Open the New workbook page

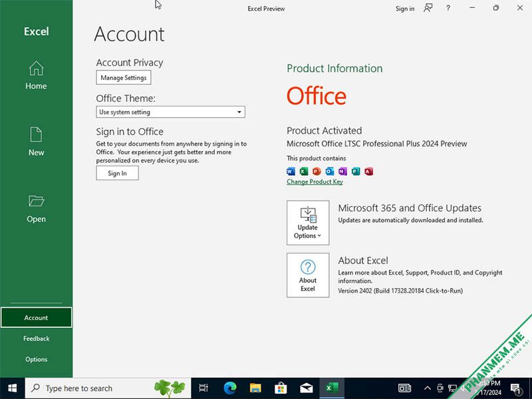[x=36, y=142]
